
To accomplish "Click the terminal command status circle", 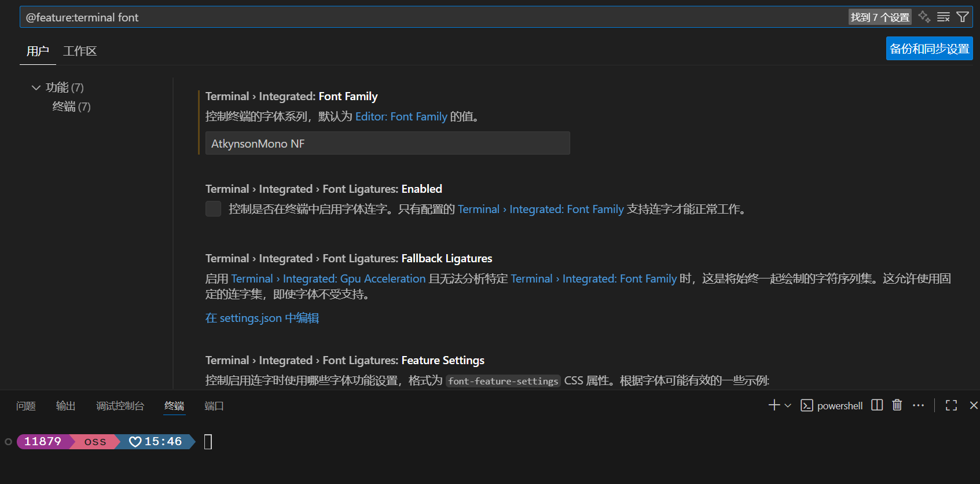I will click(8, 442).
